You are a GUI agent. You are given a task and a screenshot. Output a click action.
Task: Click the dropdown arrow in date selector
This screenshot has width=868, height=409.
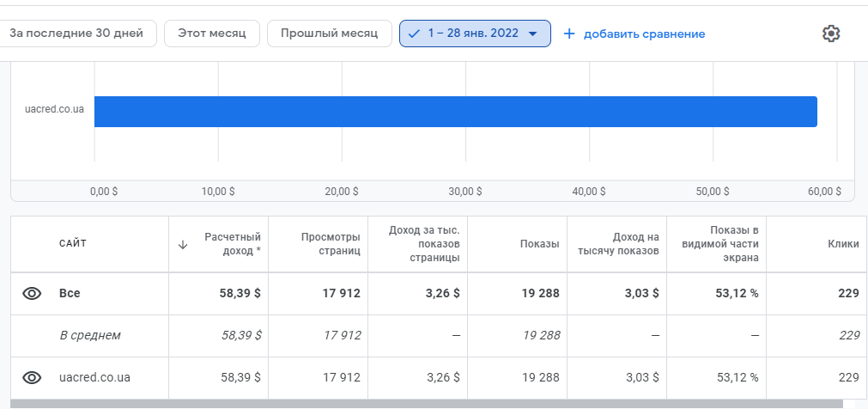532,34
